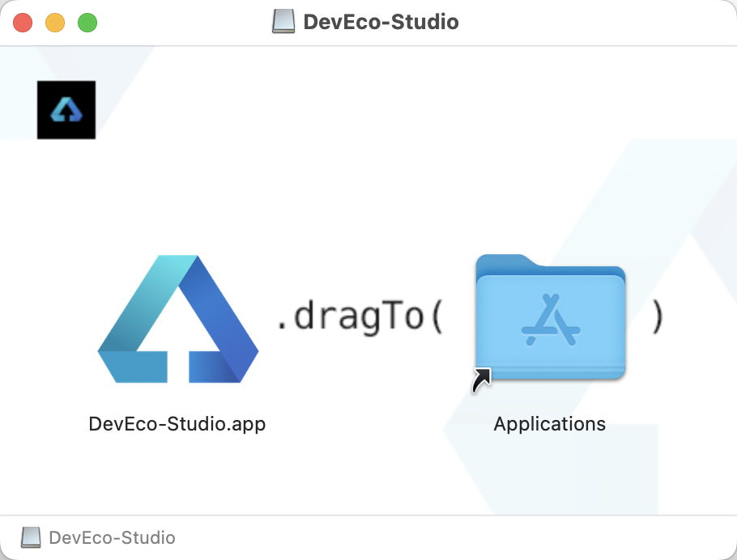This screenshot has width=737, height=560.
Task: Close the DevEco-Studio window with red button
Action: [23, 23]
